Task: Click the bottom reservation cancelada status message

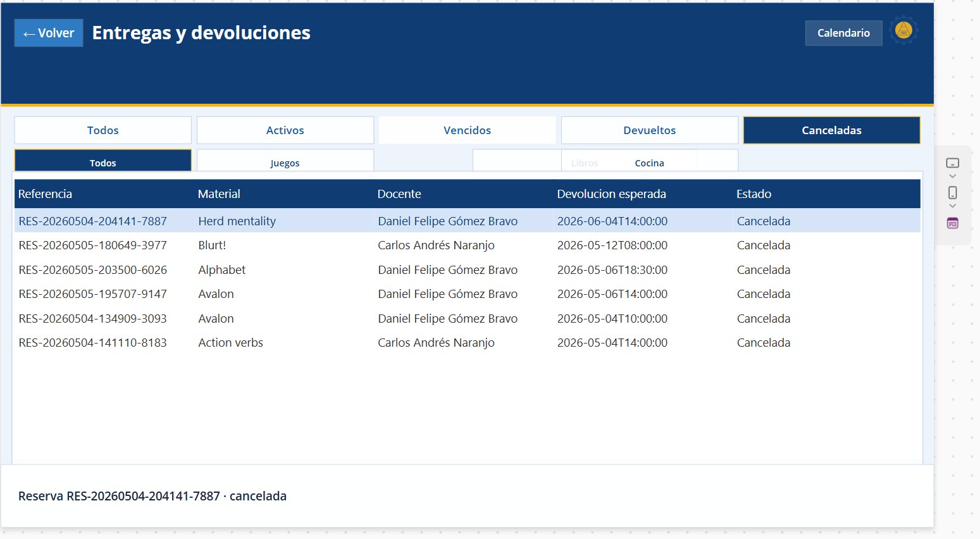Action: pyautogui.click(x=152, y=497)
